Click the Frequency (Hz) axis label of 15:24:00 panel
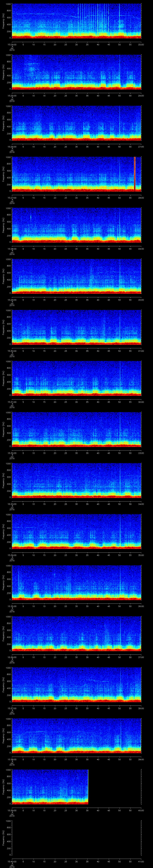This screenshot has height=868, width=153. [3, 21]
